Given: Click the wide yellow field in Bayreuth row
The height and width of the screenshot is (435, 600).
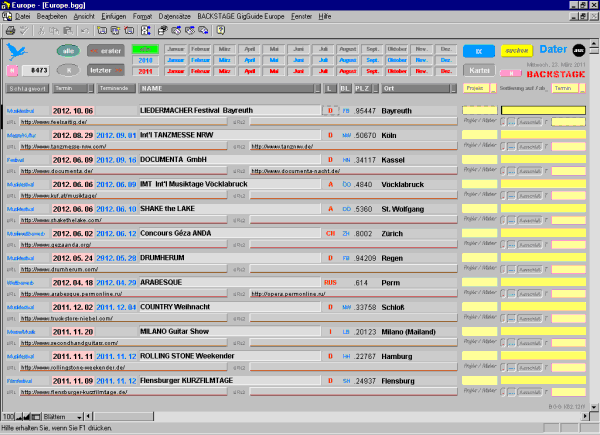Looking at the screenshot, I should pos(543,111).
